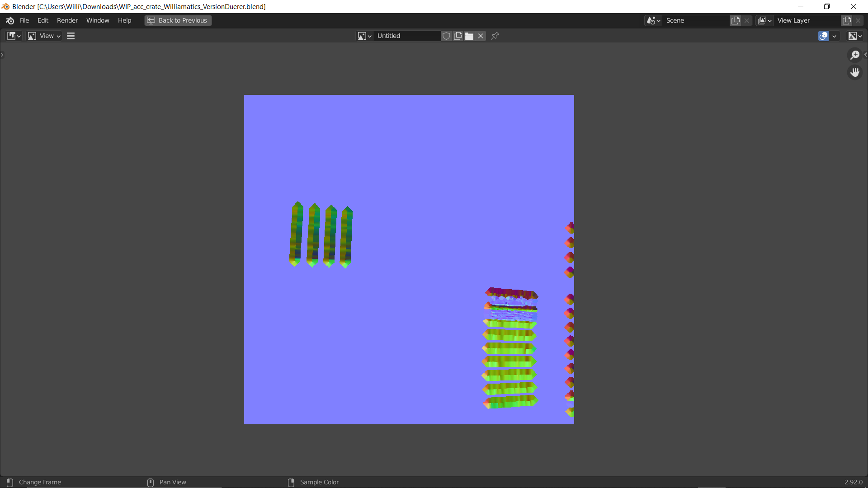The image size is (868, 488).
Task: Click Back to Previous button
Action: click(x=178, y=20)
